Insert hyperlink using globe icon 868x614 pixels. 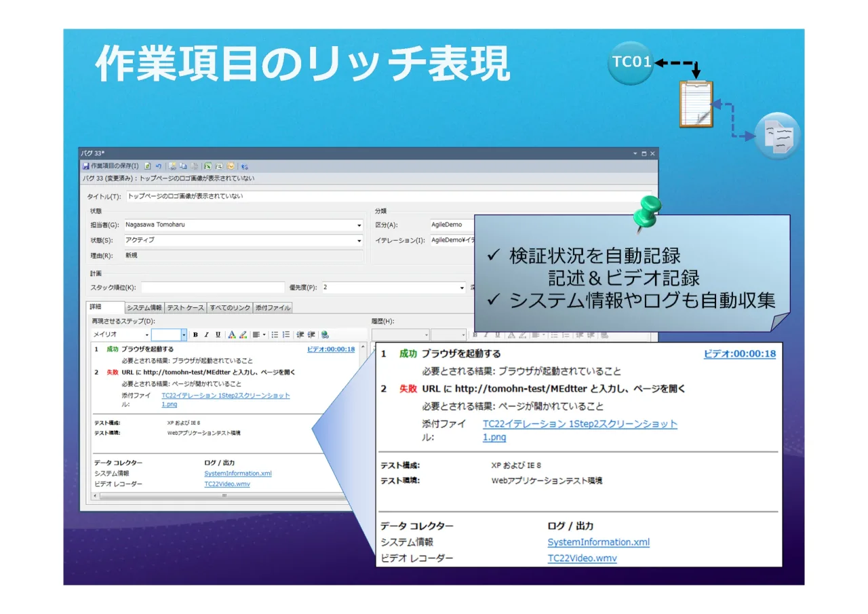[325, 334]
